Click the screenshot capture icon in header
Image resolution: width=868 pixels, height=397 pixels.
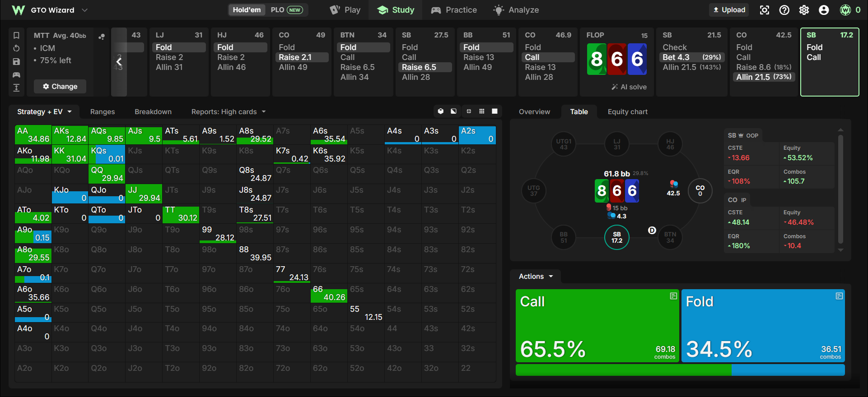tap(765, 10)
